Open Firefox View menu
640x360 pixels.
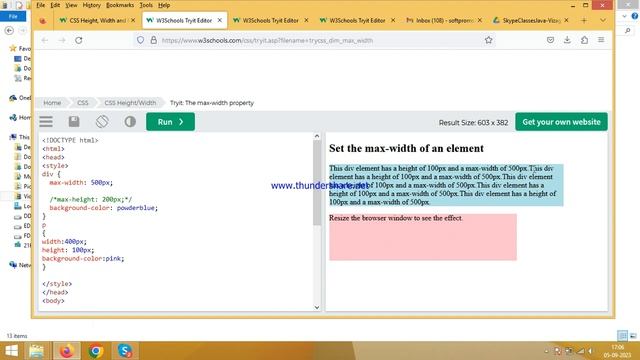pos(71,5)
